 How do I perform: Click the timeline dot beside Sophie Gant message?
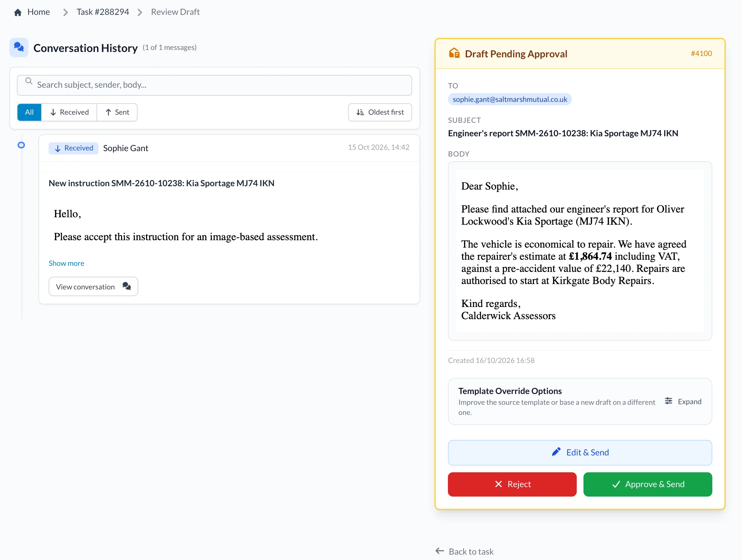click(x=21, y=145)
